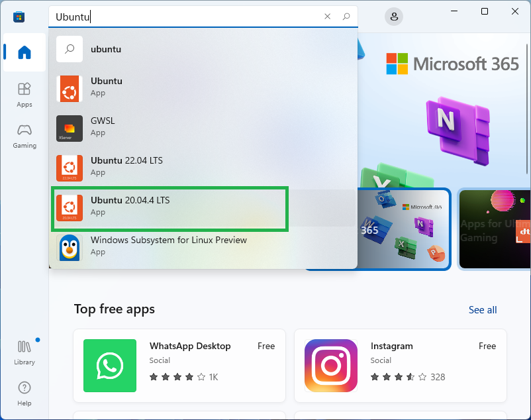Select the GWSL App suggestion
The image size is (531, 420).
coord(203,129)
